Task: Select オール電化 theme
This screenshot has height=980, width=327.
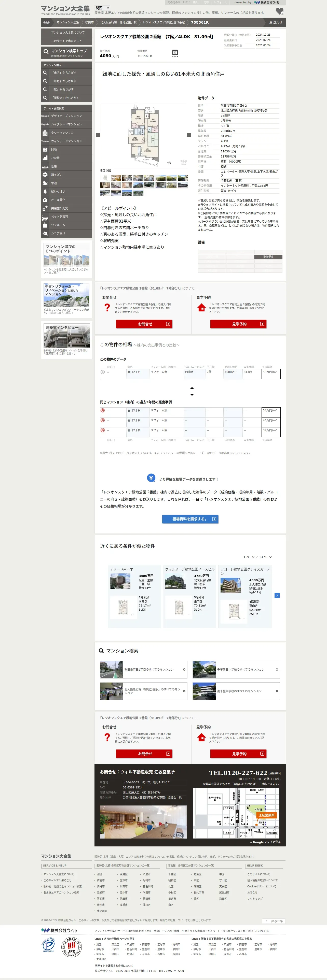Action: click(67, 200)
